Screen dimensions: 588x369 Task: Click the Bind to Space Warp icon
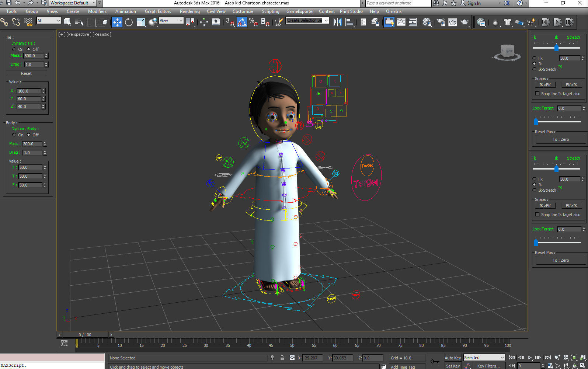[28, 22]
